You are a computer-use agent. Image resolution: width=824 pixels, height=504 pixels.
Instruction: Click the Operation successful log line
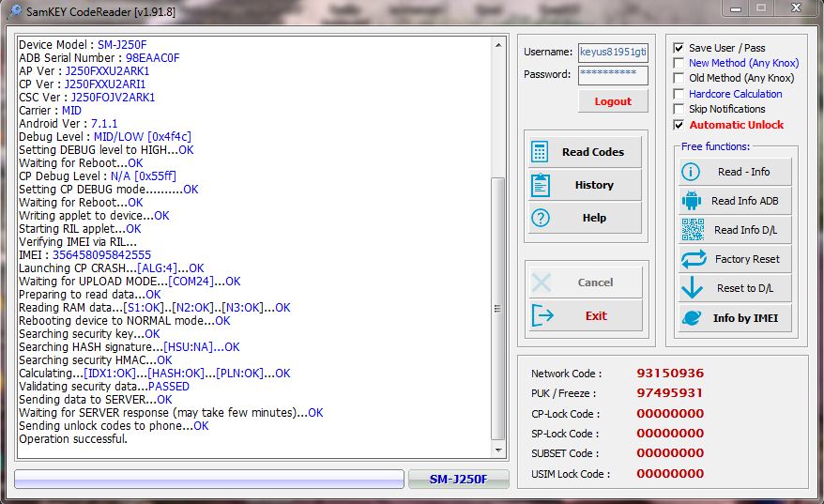73,439
